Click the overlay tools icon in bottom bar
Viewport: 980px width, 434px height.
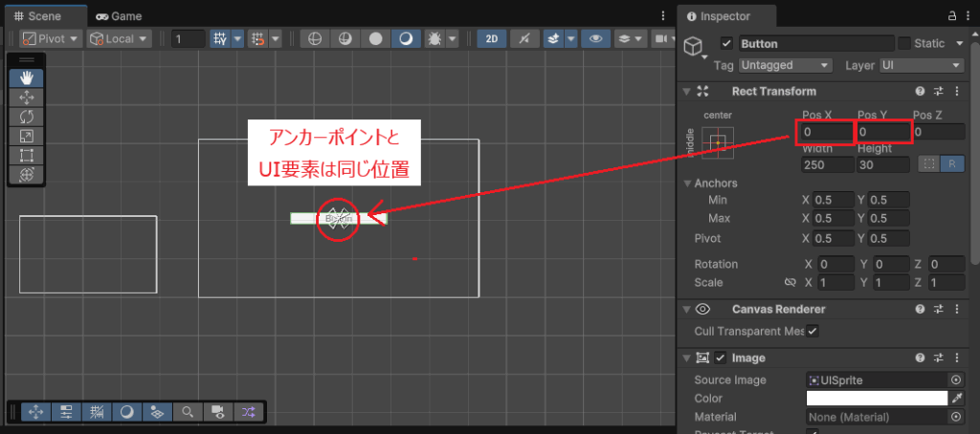coord(36,411)
